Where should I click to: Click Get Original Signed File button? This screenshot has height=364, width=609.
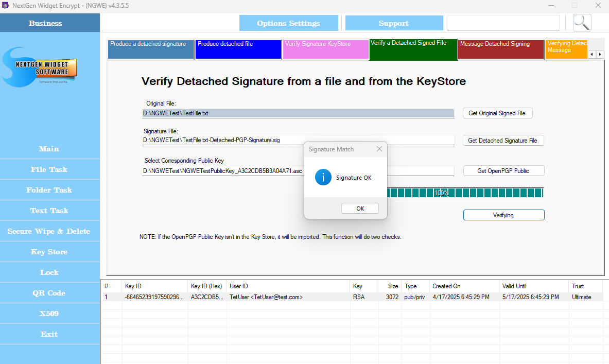click(497, 113)
